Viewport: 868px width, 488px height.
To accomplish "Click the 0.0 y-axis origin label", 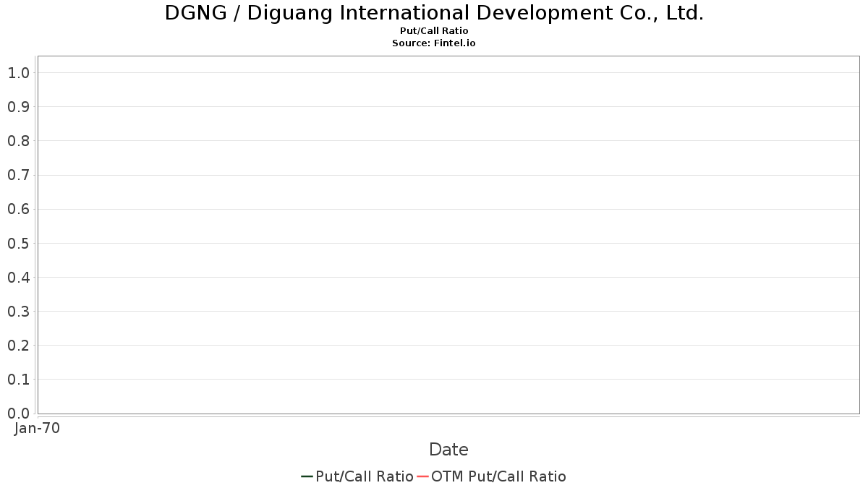I will [x=18, y=414].
